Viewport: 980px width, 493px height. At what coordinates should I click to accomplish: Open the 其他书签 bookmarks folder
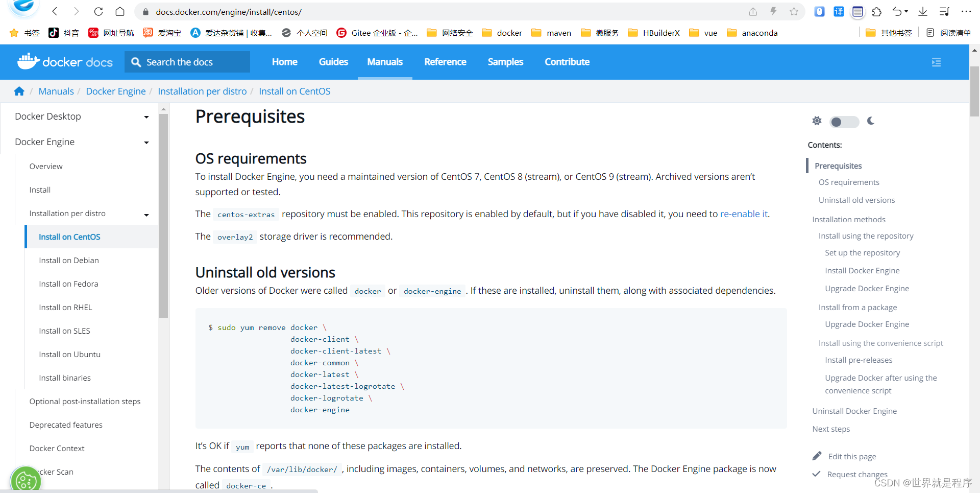pos(889,33)
